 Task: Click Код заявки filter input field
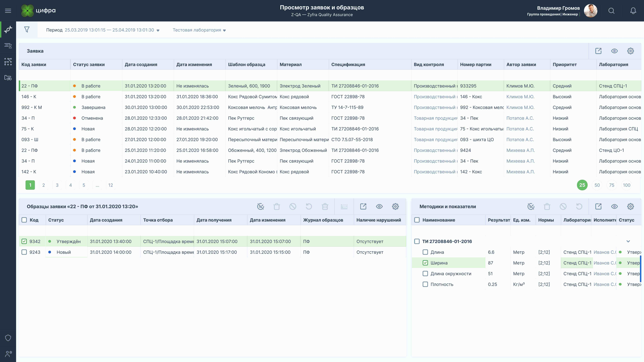45,75
